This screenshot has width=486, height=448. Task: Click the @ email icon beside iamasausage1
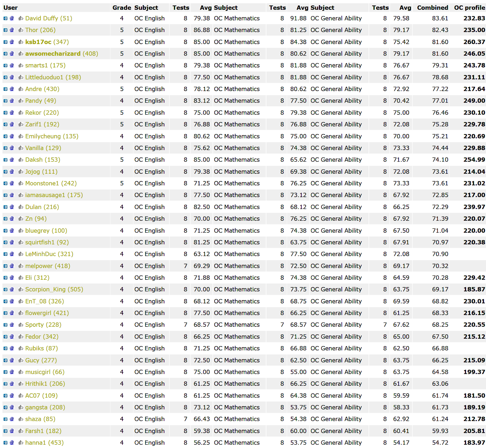click(12, 195)
